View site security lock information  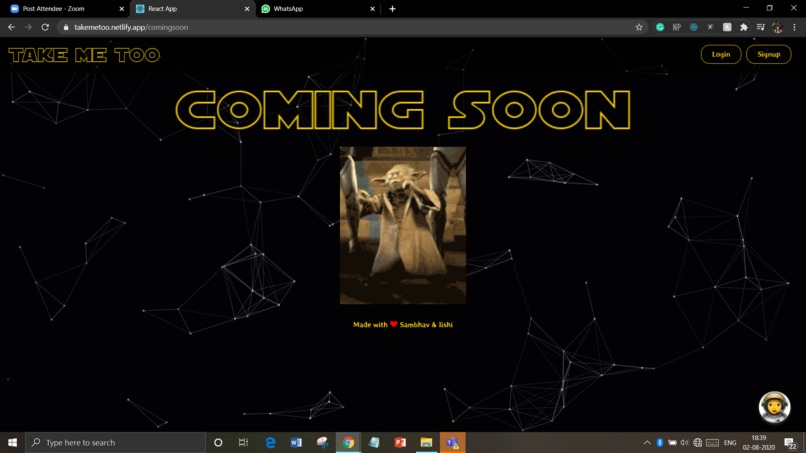[66, 27]
